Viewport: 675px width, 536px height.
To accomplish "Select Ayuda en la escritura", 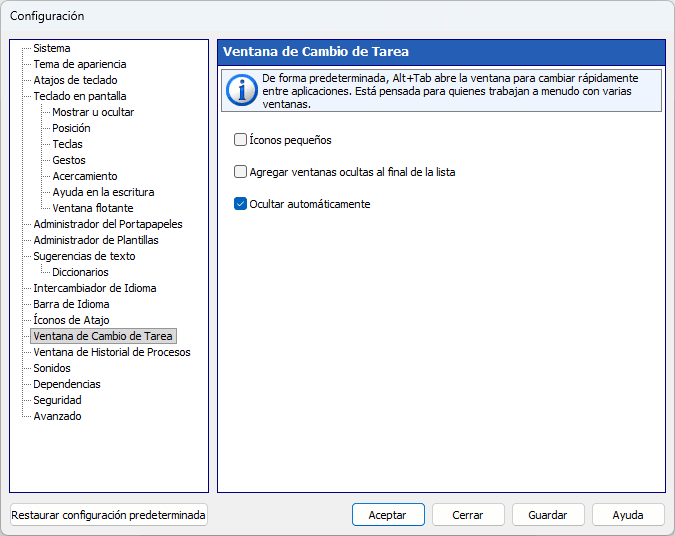I will pos(103,192).
